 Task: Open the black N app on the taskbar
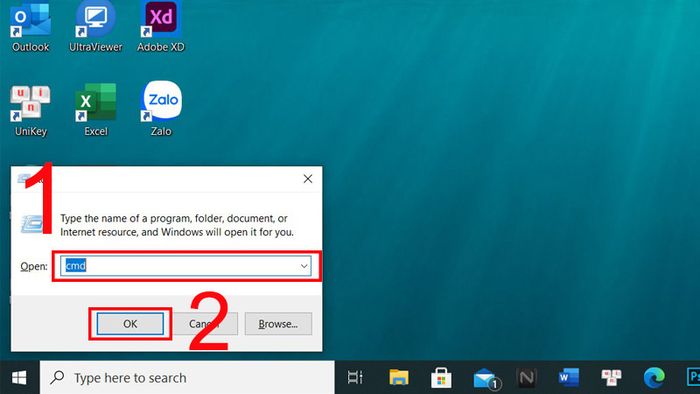526,378
